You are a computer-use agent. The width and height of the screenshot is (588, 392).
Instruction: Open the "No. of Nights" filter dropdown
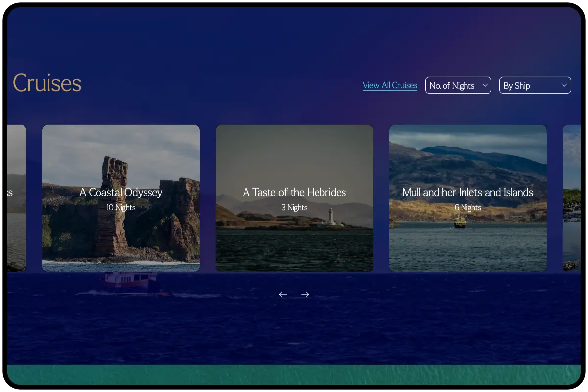[458, 85]
